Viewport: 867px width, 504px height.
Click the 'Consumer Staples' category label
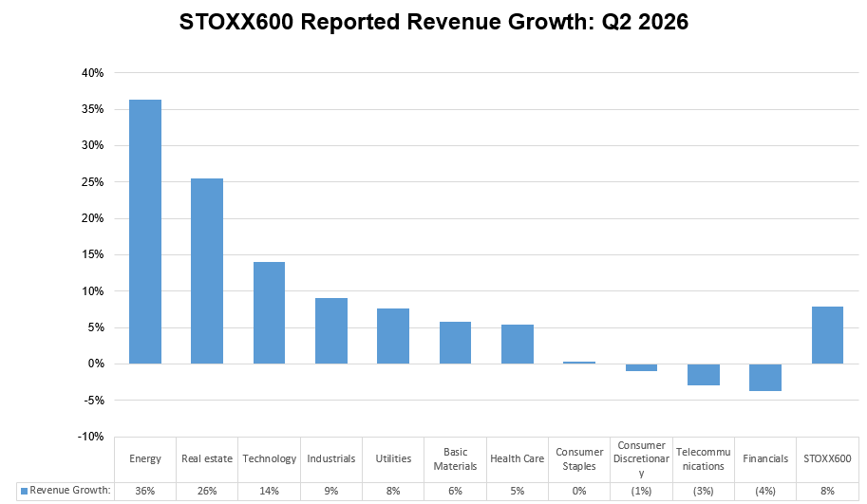579,459
